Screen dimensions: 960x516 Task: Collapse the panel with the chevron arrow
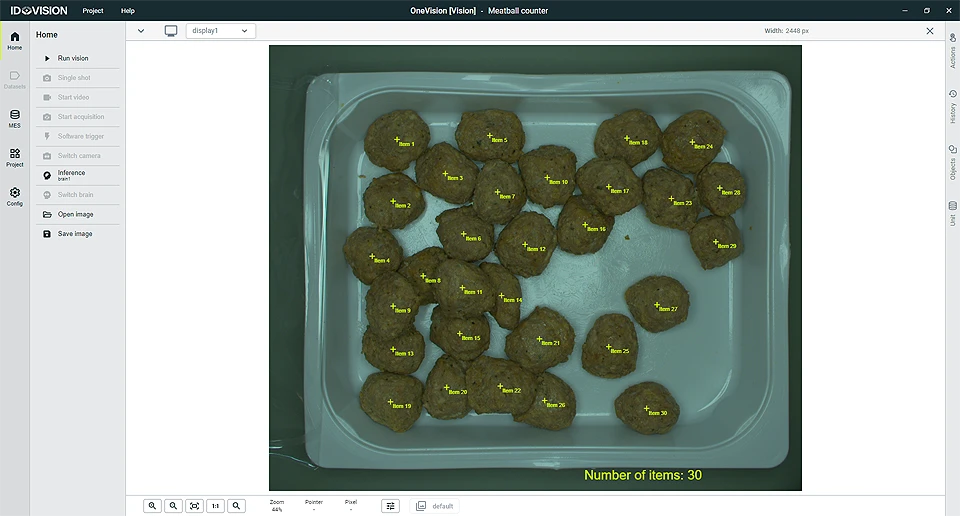[141, 31]
